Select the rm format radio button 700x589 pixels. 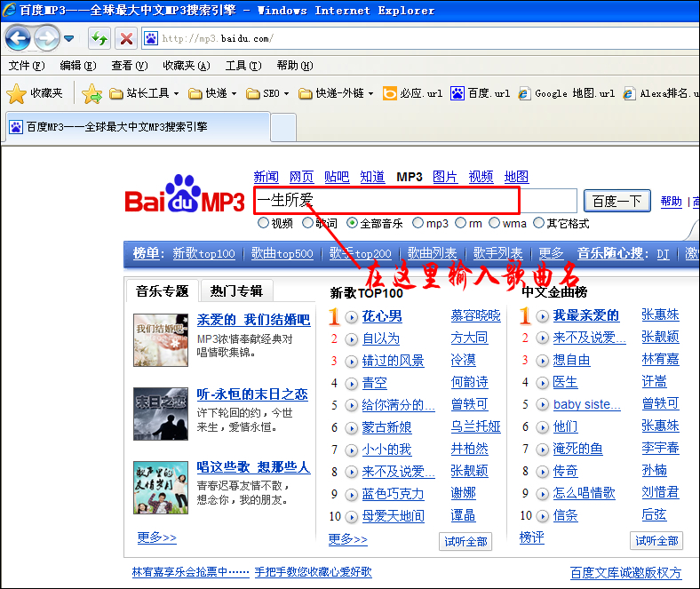tap(461, 222)
